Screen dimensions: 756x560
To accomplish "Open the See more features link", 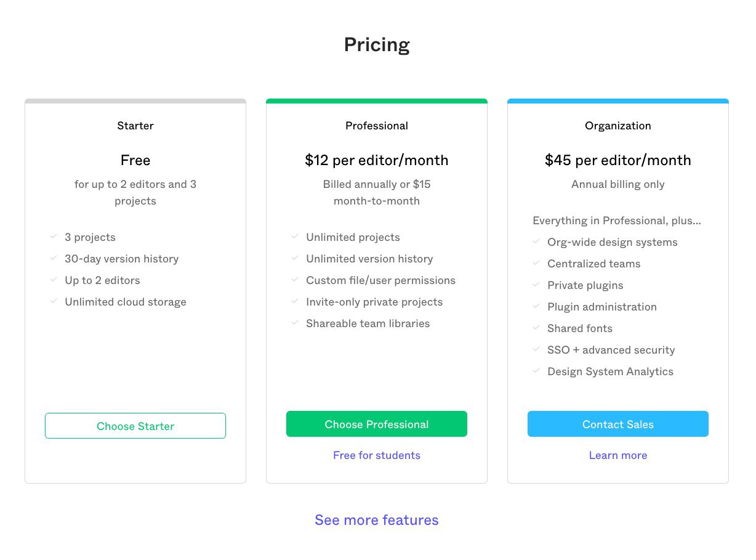I will click(377, 520).
